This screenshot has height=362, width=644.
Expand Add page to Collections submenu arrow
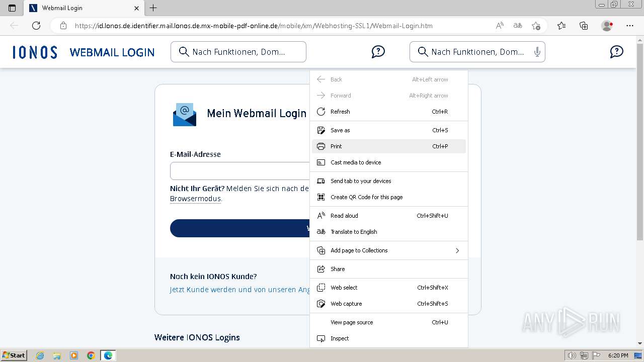pyautogui.click(x=457, y=250)
